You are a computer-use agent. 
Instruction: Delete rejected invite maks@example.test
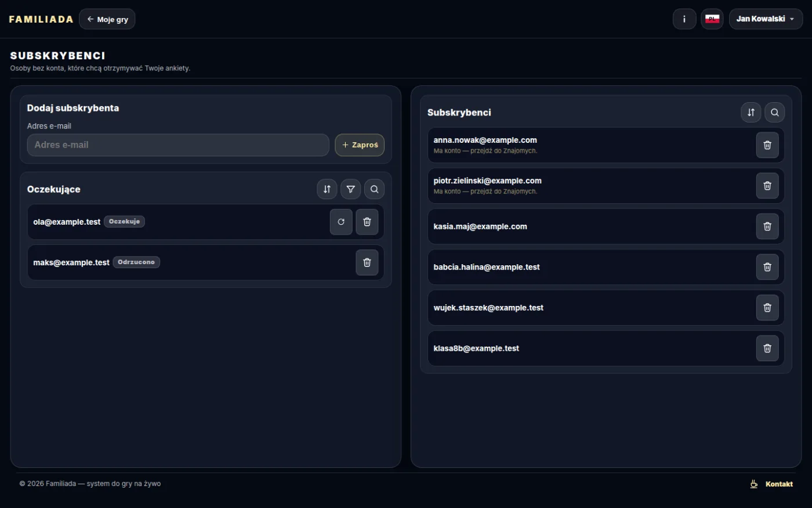367,262
